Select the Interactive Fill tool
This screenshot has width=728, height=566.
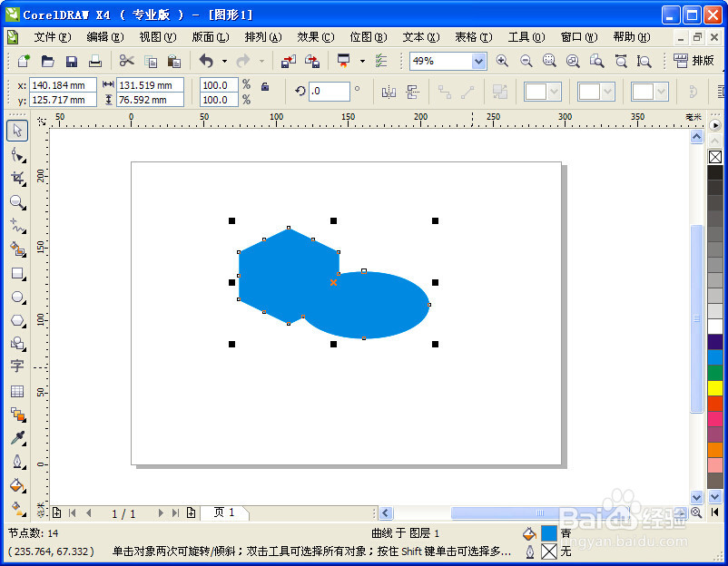(x=17, y=509)
